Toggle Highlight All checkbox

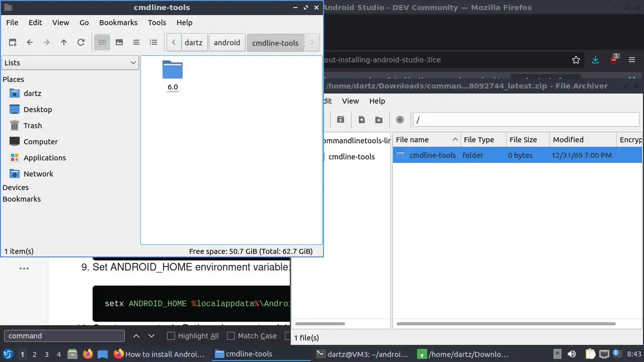click(171, 336)
